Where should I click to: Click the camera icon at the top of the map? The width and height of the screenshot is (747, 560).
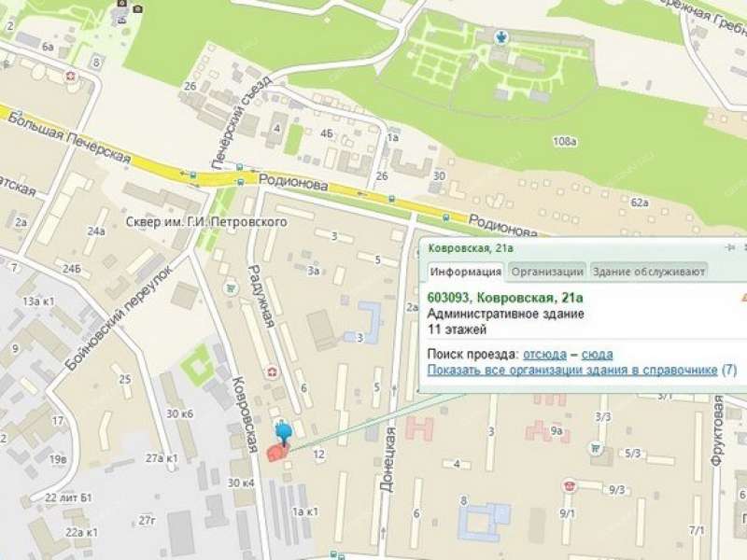pos(137,8)
